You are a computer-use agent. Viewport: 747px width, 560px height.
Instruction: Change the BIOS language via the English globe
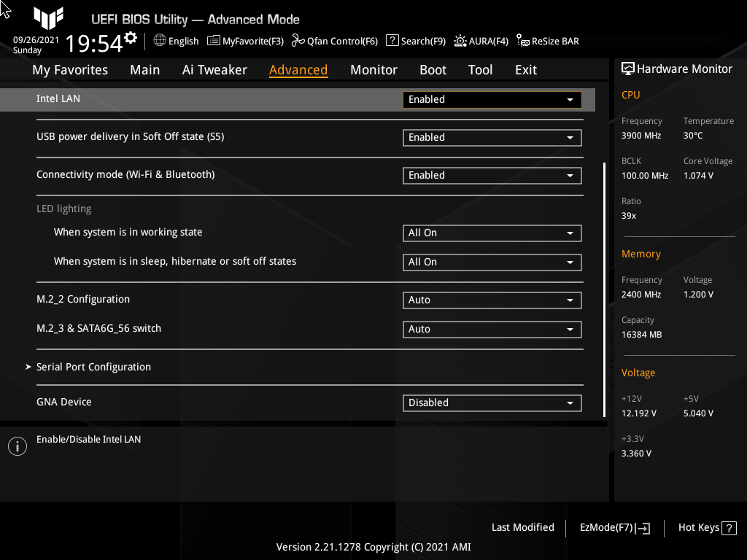(175, 41)
